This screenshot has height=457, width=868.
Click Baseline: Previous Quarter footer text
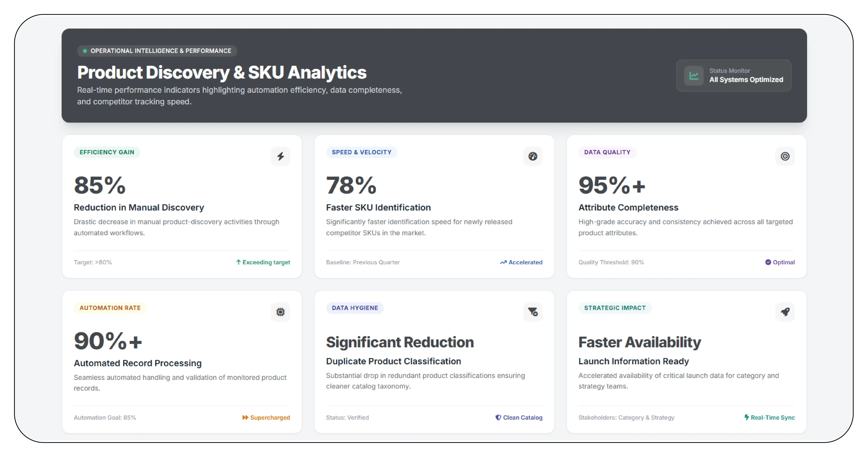pos(363,262)
